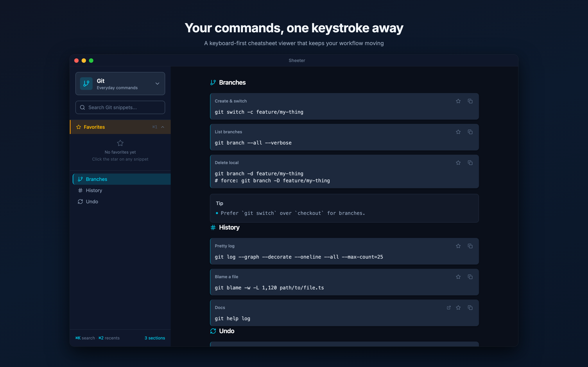
Task: Copy the 'Blame a file' command
Action: 470,277
